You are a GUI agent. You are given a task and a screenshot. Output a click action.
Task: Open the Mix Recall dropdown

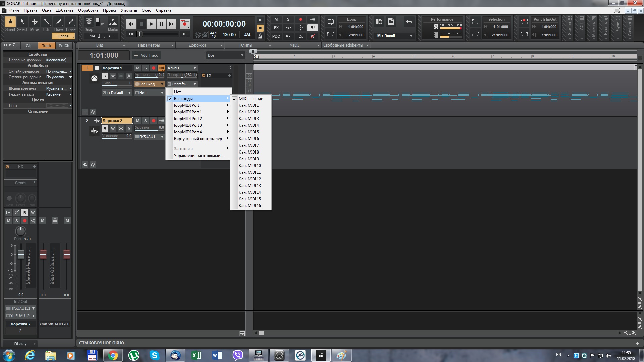coord(411,36)
